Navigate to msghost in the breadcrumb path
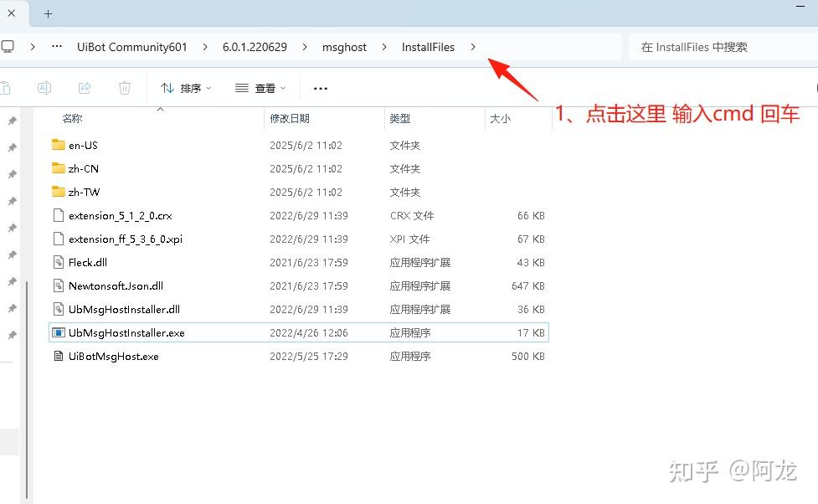Image resolution: width=818 pixels, height=504 pixels. [344, 47]
